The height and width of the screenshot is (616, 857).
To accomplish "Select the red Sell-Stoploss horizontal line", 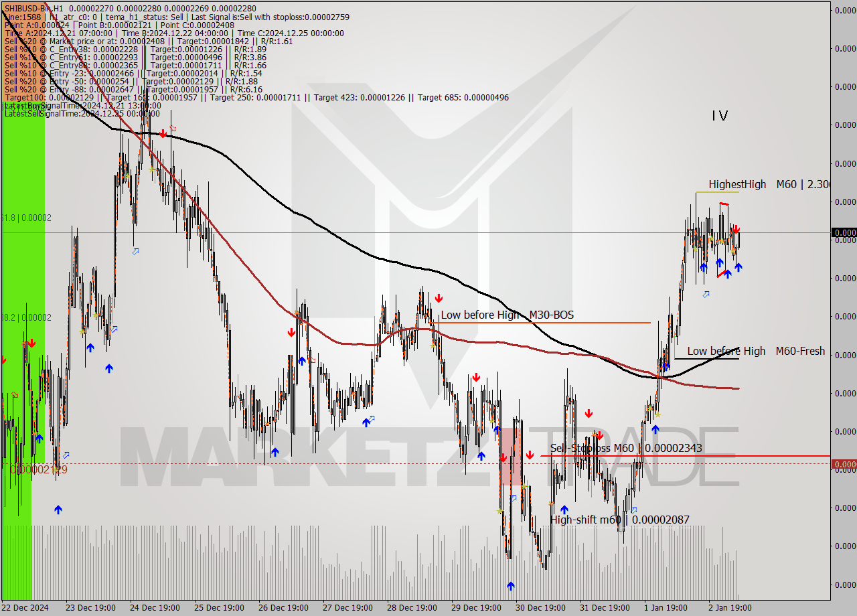I will (686, 456).
